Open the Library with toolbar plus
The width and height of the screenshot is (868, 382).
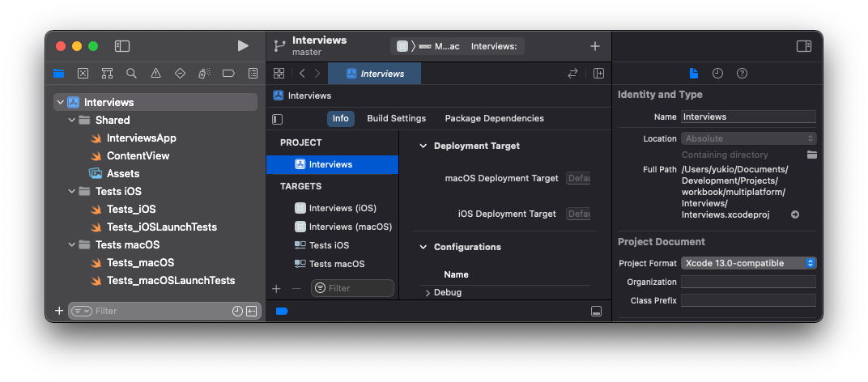click(x=595, y=46)
